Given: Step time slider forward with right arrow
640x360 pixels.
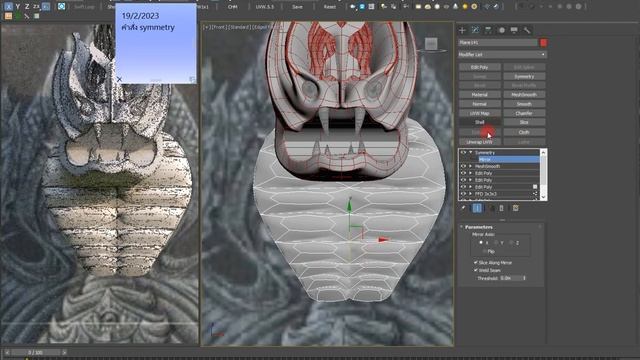Looking at the screenshot, I should pos(64,352).
